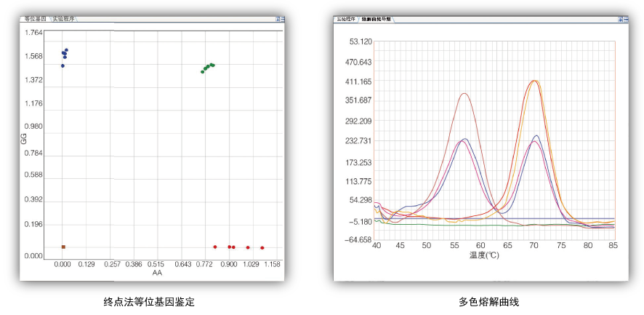The width and height of the screenshot is (644, 315).
Task: Click left scatter panel's maximize icon
Action: [x=278, y=19]
